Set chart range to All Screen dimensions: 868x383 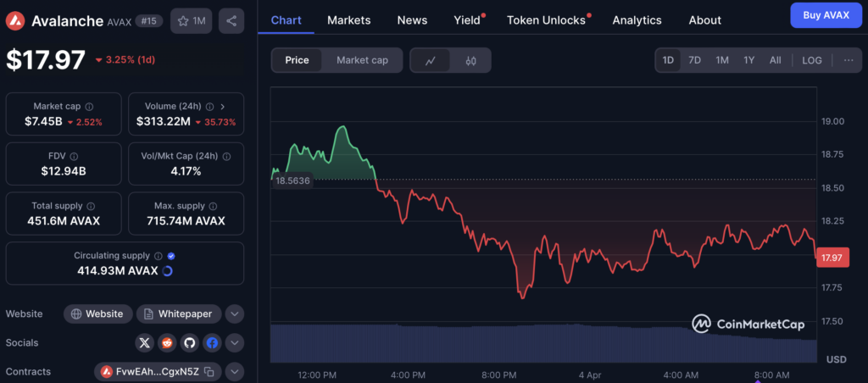[x=775, y=60]
